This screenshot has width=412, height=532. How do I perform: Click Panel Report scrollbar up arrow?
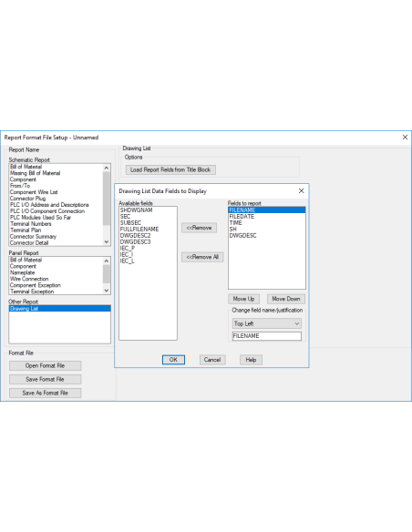[107, 261]
